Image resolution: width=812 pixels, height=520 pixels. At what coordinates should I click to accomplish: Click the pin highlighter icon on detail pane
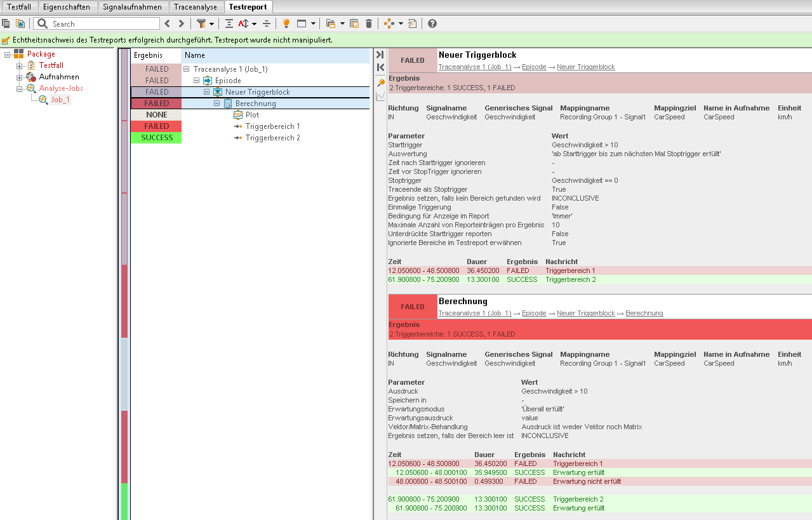[380, 83]
